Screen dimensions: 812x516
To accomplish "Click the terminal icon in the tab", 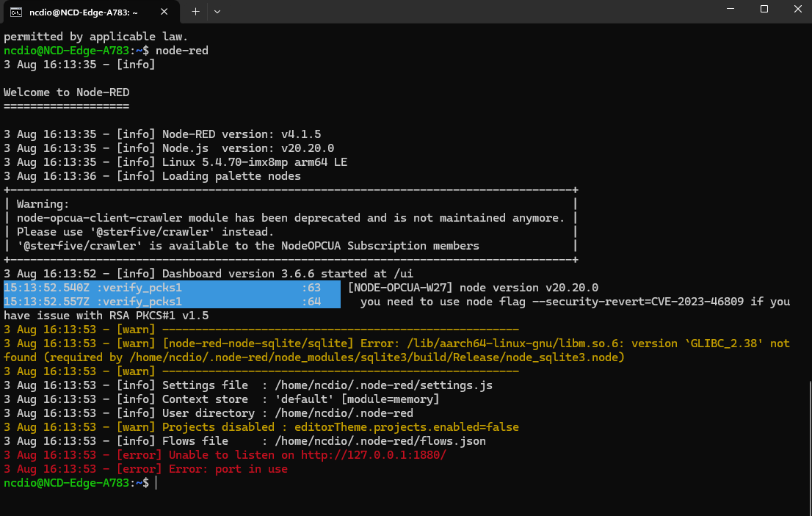I will coord(16,12).
